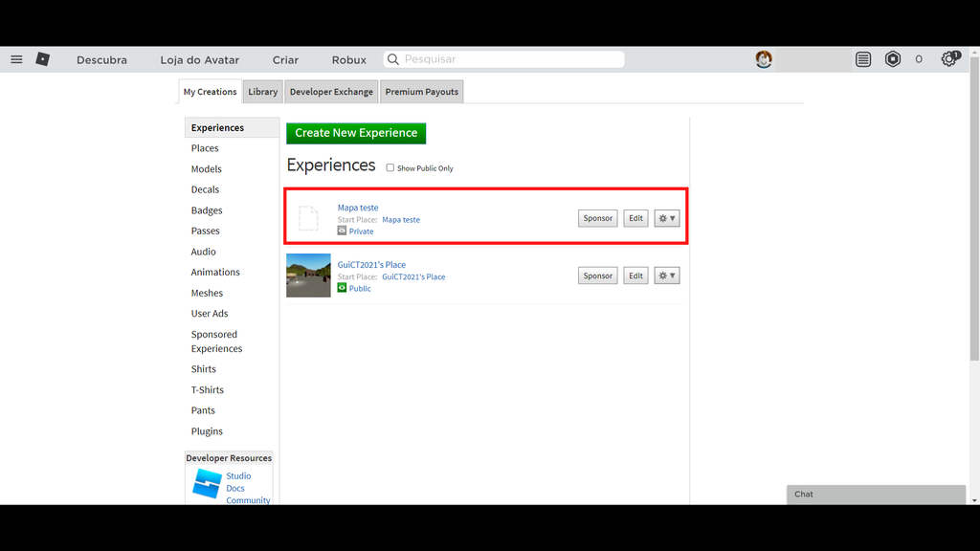
Task: Select User Ads in sidebar
Action: coord(210,314)
